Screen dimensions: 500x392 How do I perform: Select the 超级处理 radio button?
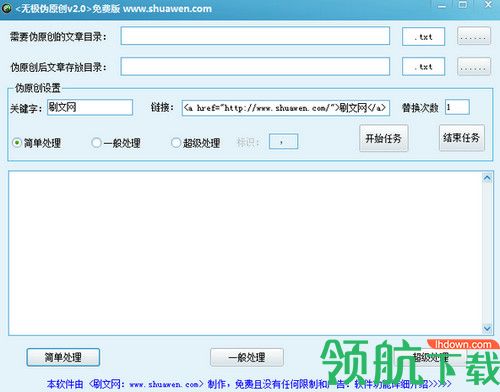tap(176, 143)
